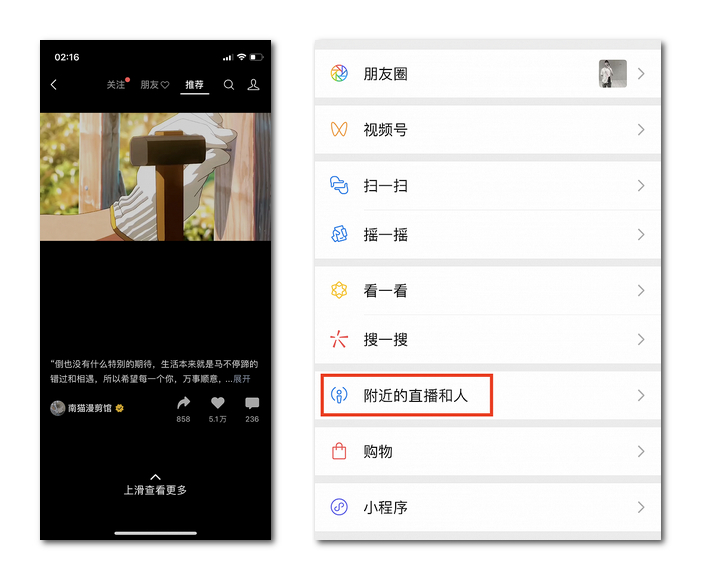Image resolution: width=702 pixels, height=581 pixels.
Task: Tap the like count 5.1万
Action: click(218, 419)
